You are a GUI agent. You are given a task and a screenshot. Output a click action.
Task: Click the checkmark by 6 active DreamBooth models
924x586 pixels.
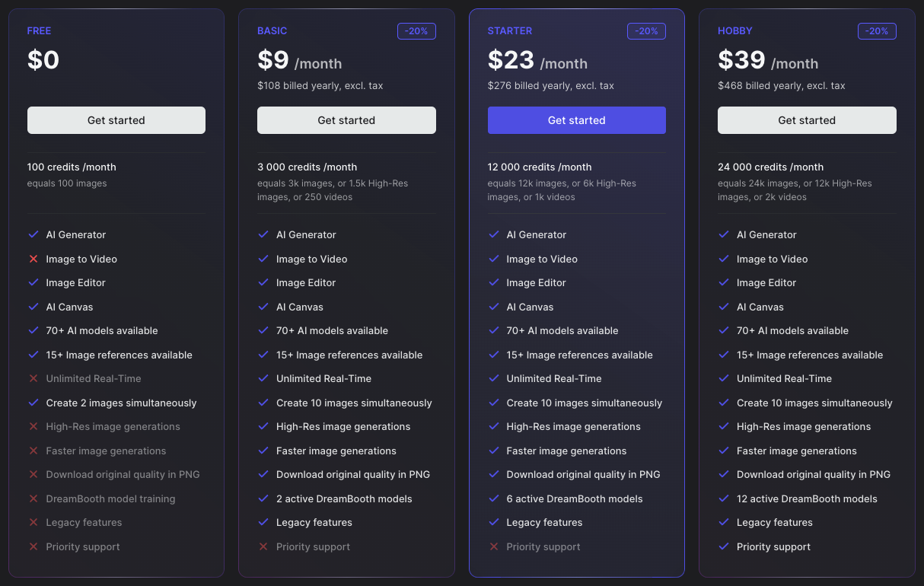point(494,498)
